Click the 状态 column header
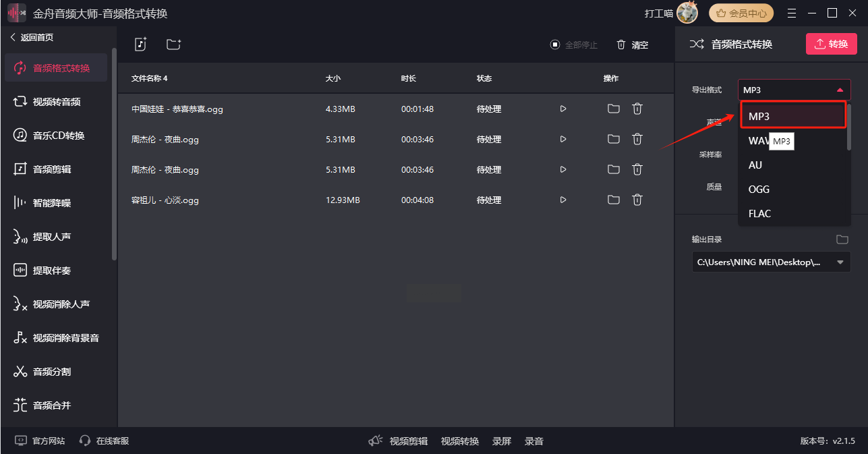Viewport: 868px width, 454px height. pos(484,78)
